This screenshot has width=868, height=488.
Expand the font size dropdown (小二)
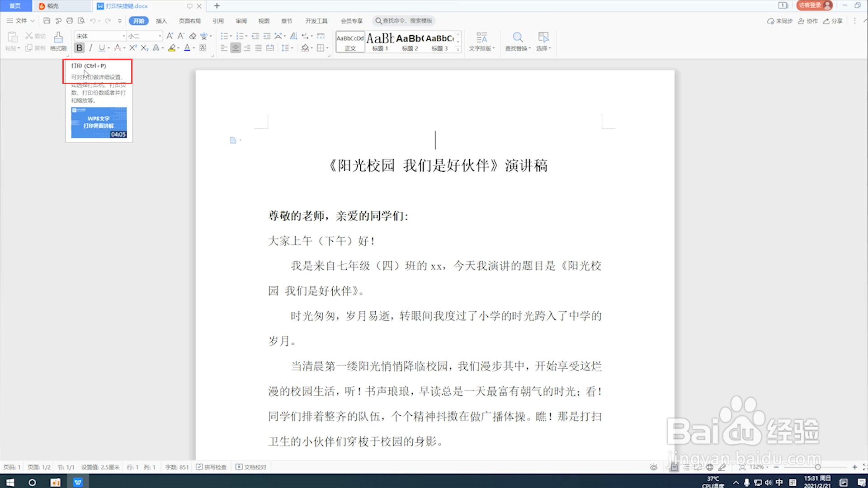(x=160, y=36)
